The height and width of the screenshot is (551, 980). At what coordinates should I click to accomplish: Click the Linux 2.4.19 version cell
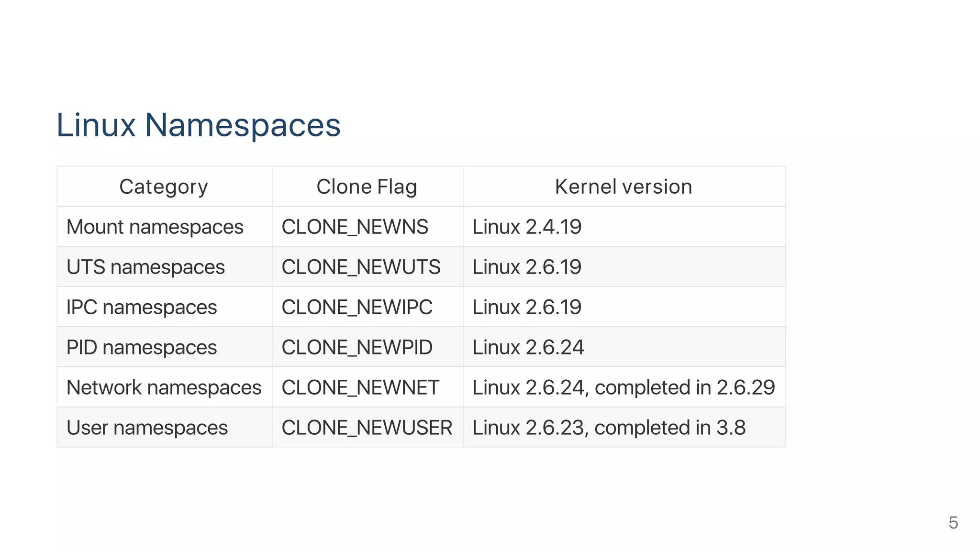pyautogui.click(x=527, y=227)
